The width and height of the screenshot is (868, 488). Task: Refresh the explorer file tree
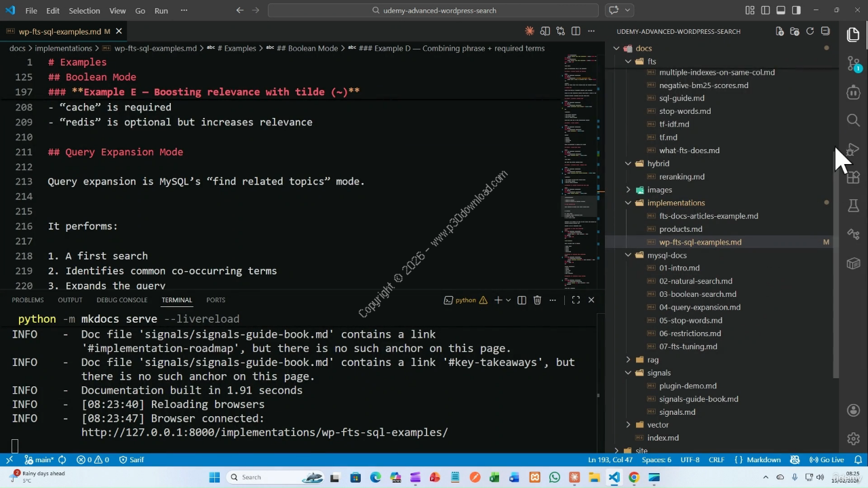[810, 31]
